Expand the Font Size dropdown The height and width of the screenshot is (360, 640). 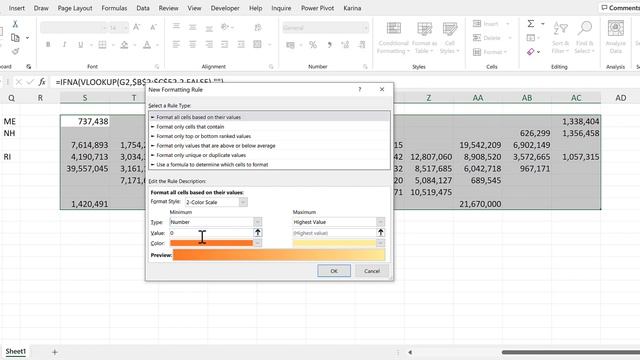point(125,28)
